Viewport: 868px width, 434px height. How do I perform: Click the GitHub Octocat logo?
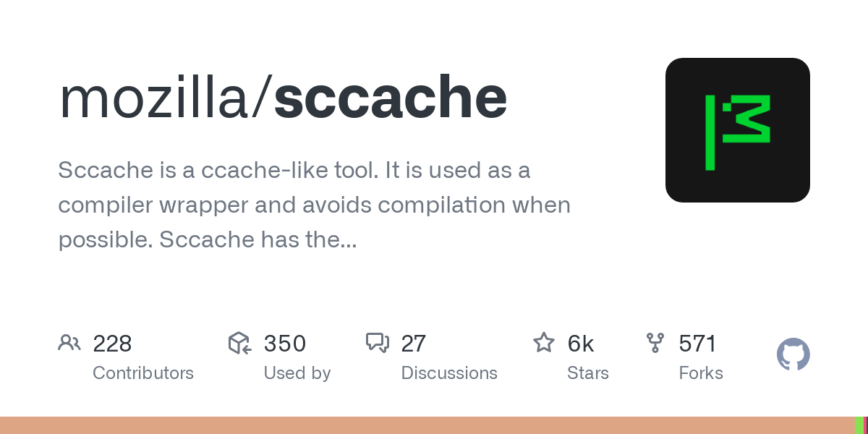click(793, 354)
